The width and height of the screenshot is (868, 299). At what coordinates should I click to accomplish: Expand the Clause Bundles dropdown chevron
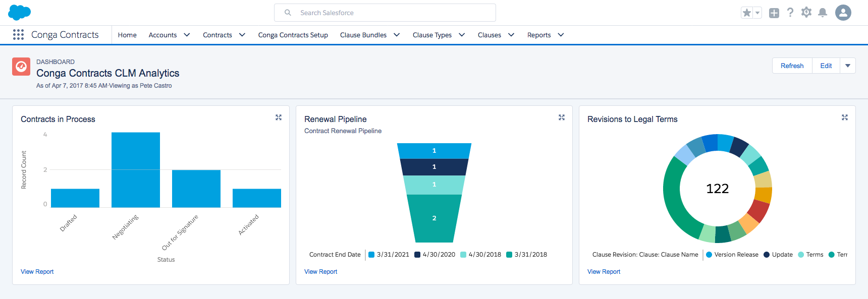(397, 35)
